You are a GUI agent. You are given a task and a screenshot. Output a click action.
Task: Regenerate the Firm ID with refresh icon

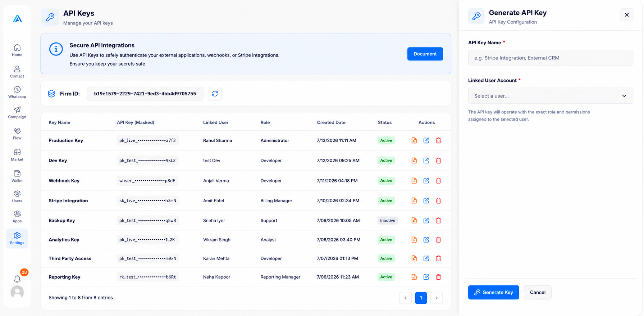(x=215, y=94)
